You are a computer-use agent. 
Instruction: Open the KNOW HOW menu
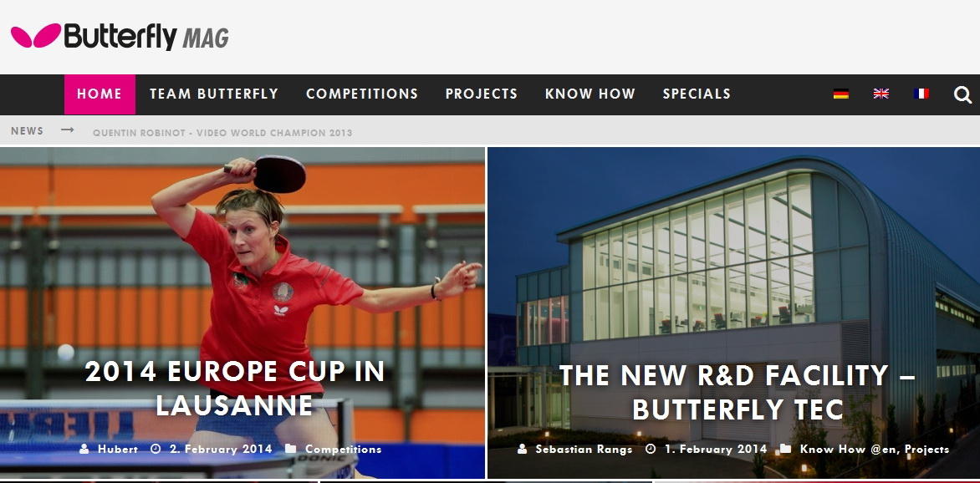590,94
